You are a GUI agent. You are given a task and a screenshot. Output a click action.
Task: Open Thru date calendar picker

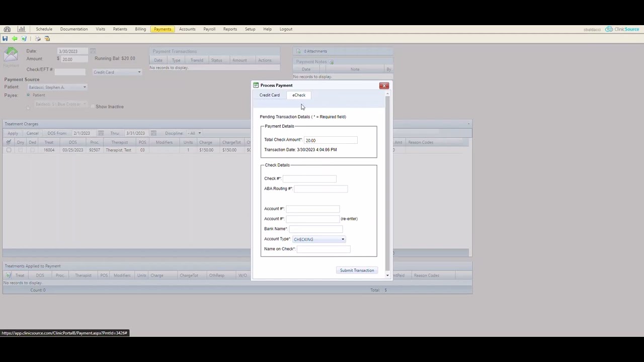pos(153,133)
